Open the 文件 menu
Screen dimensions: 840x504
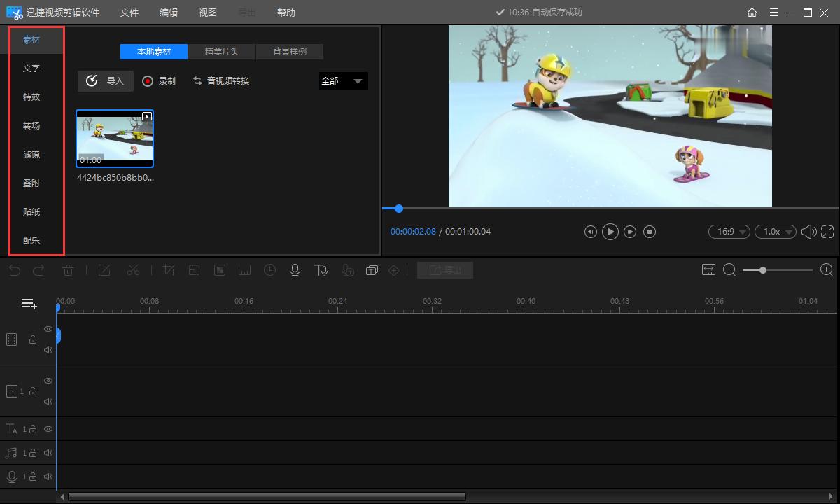pos(129,13)
